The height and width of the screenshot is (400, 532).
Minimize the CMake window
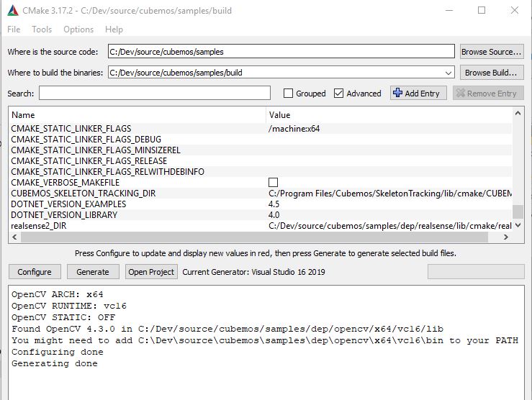tap(448, 10)
